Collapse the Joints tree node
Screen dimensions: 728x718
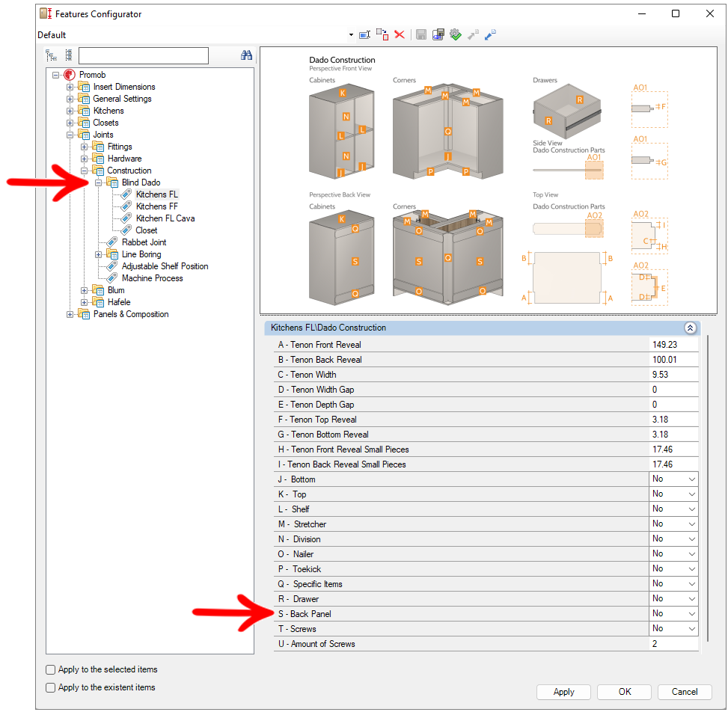(x=70, y=135)
